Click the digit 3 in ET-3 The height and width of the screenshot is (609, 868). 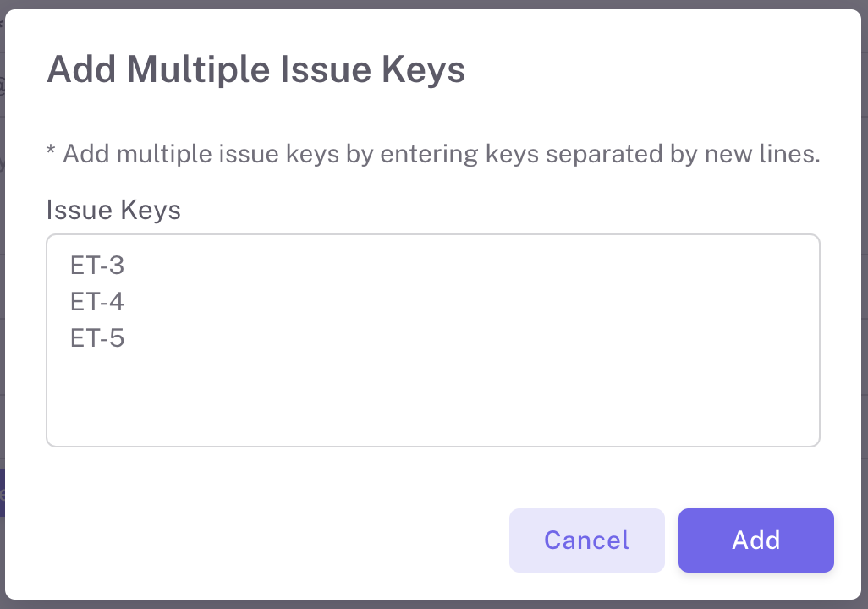(x=117, y=266)
